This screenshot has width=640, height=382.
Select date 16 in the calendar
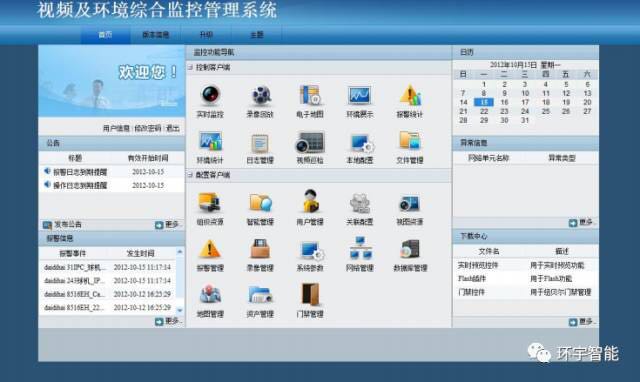point(504,102)
